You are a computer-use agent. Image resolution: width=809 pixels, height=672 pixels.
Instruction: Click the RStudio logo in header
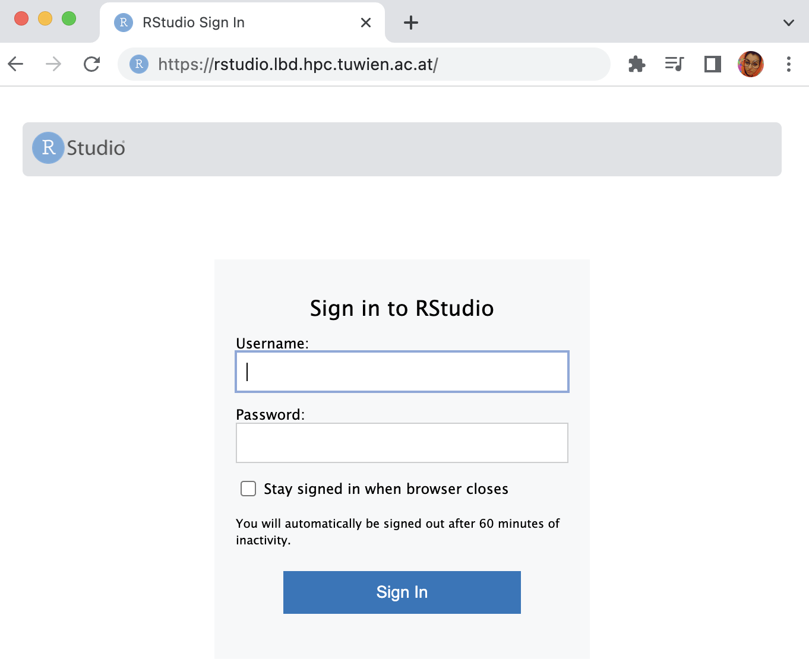click(x=78, y=148)
